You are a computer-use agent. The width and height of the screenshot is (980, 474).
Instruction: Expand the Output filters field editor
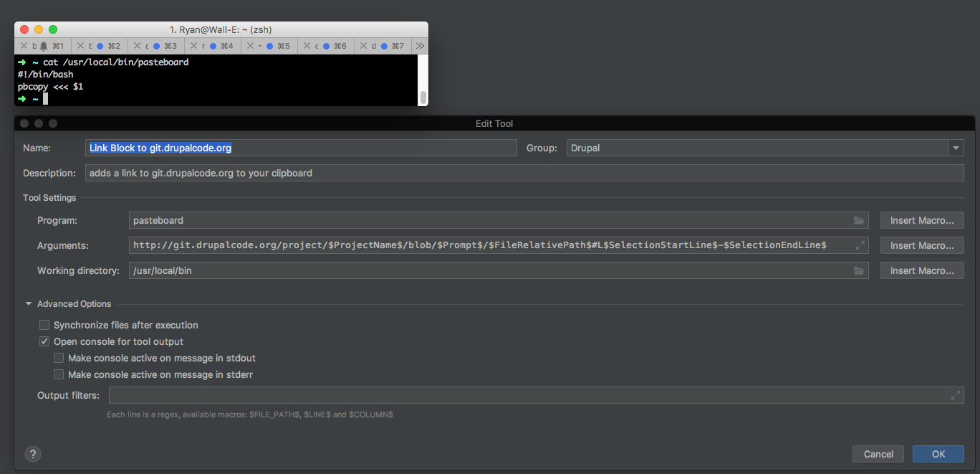pos(955,395)
